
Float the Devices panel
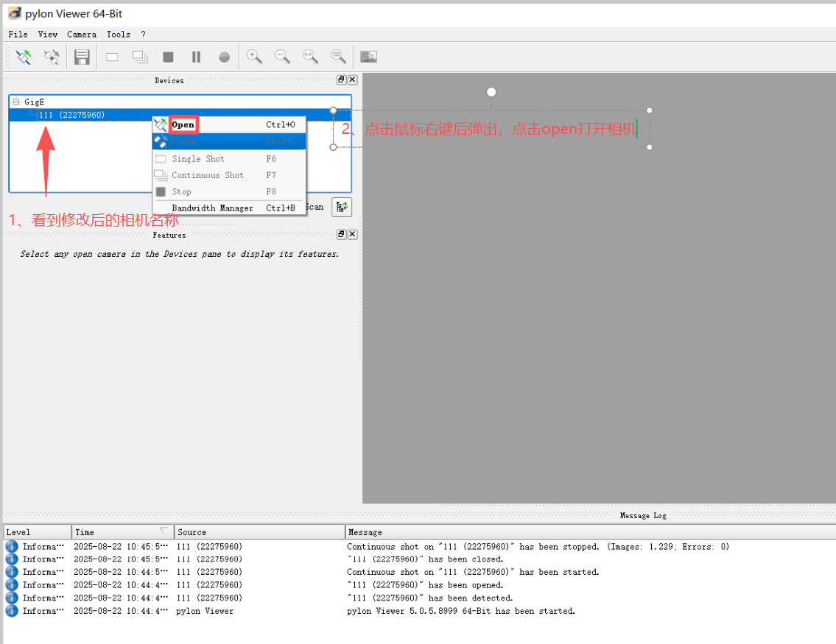(x=340, y=79)
